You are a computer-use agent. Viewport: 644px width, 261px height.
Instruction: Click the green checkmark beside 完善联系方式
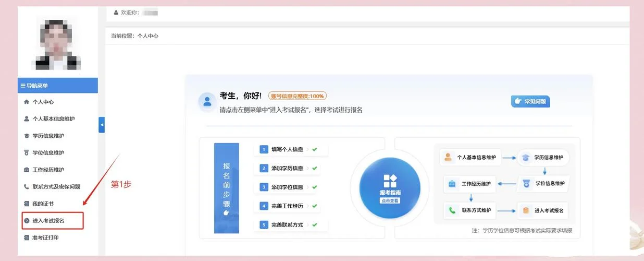[315, 225]
